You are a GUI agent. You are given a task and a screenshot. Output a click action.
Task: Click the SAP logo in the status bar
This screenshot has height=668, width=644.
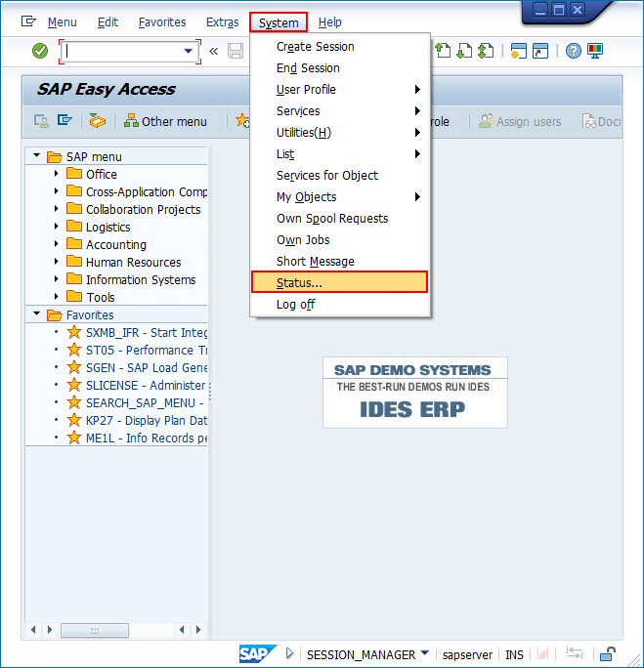coord(257,654)
